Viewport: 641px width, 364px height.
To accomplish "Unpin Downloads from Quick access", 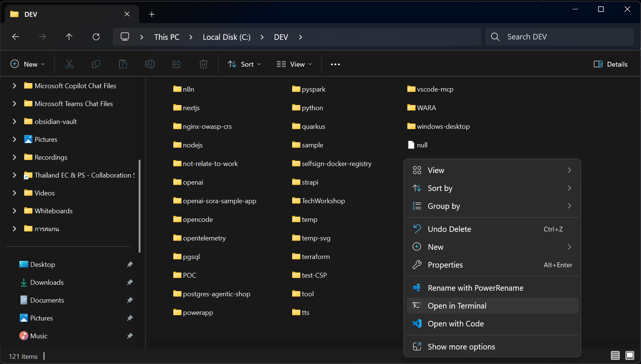I will pyautogui.click(x=130, y=282).
